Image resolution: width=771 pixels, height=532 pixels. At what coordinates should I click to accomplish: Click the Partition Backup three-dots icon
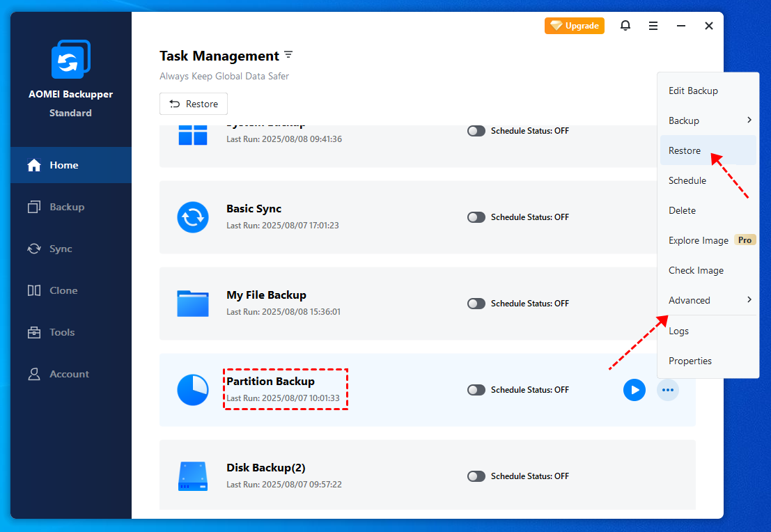668,390
